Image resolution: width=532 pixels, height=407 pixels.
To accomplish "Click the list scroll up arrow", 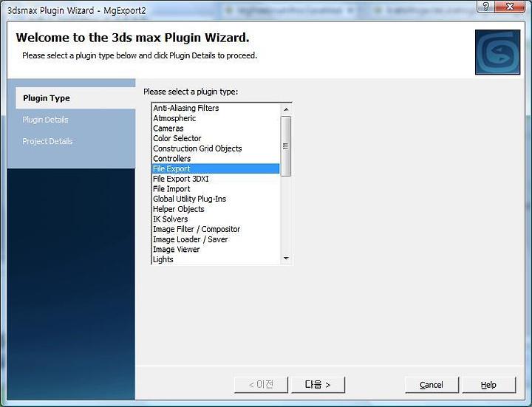I will click(x=286, y=109).
